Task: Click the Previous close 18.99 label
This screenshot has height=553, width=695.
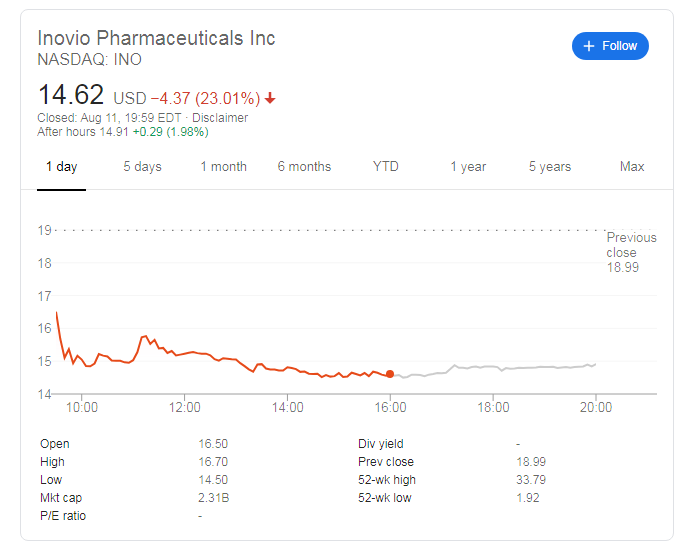Action: pyautogui.click(x=631, y=253)
